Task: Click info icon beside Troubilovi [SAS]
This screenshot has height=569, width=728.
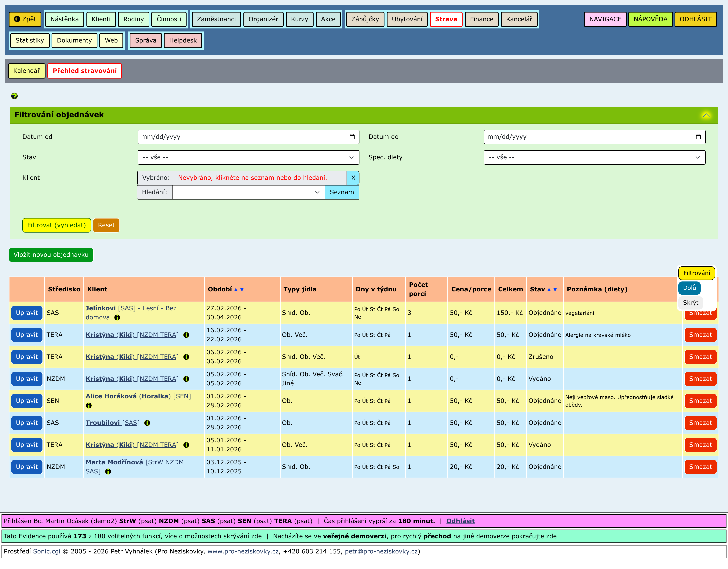Action: click(147, 423)
